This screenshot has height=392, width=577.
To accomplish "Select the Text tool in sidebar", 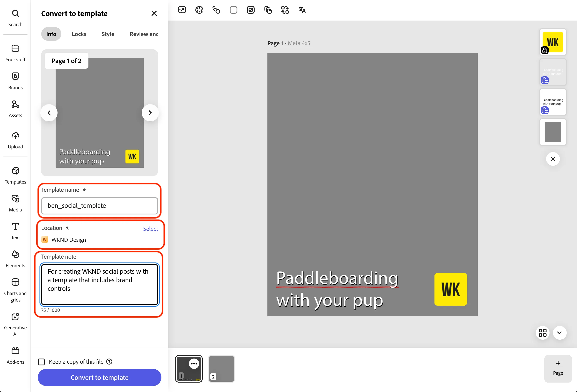I will [15, 231].
